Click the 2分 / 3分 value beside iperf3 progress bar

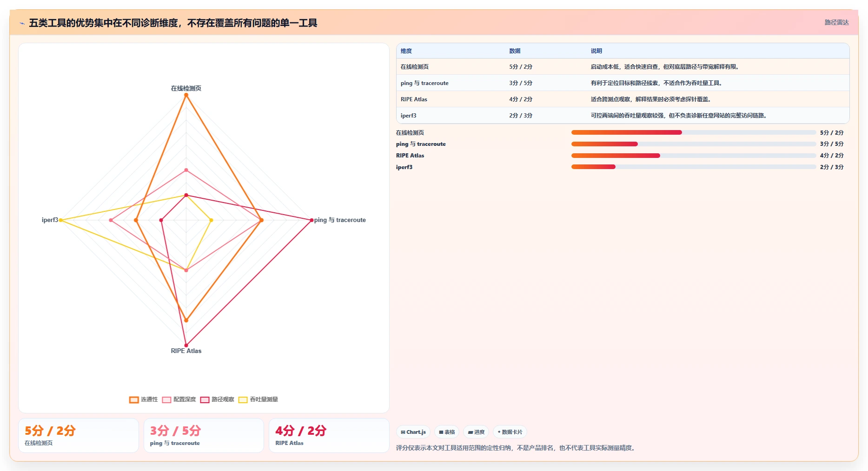[832, 167]
